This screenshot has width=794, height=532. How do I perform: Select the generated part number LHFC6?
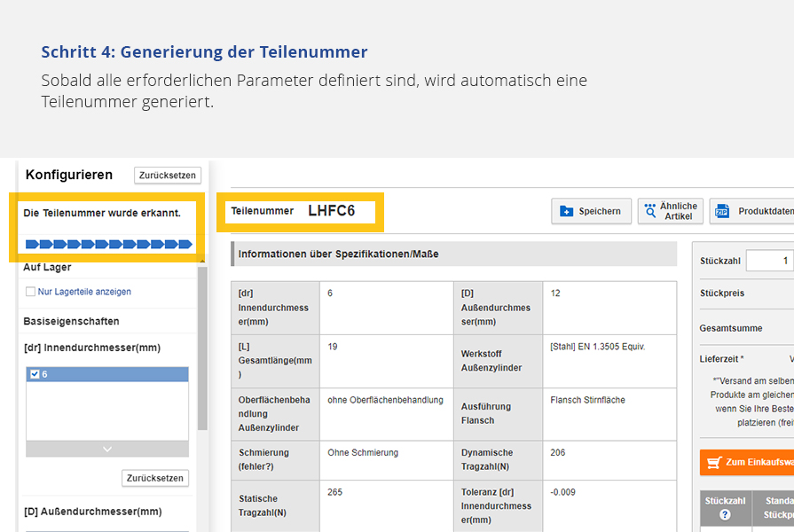click(x=331, y=211)
